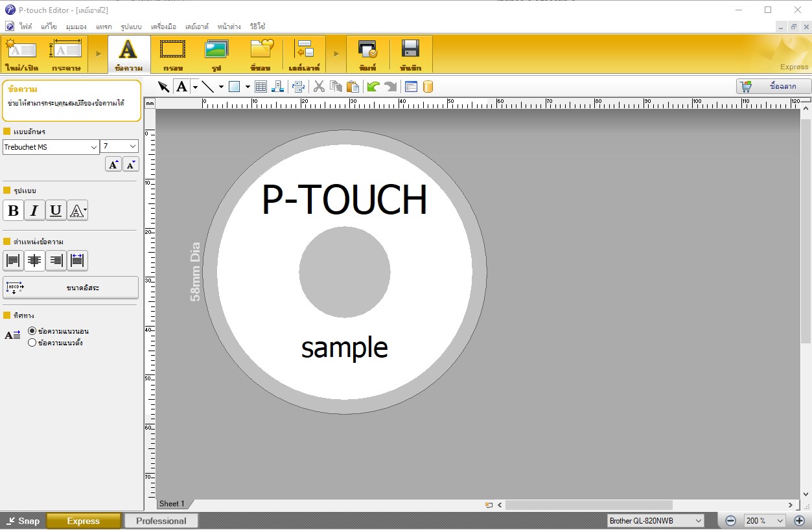
Task: Click the Bold B formatting button
Action: tap(13, 211)
